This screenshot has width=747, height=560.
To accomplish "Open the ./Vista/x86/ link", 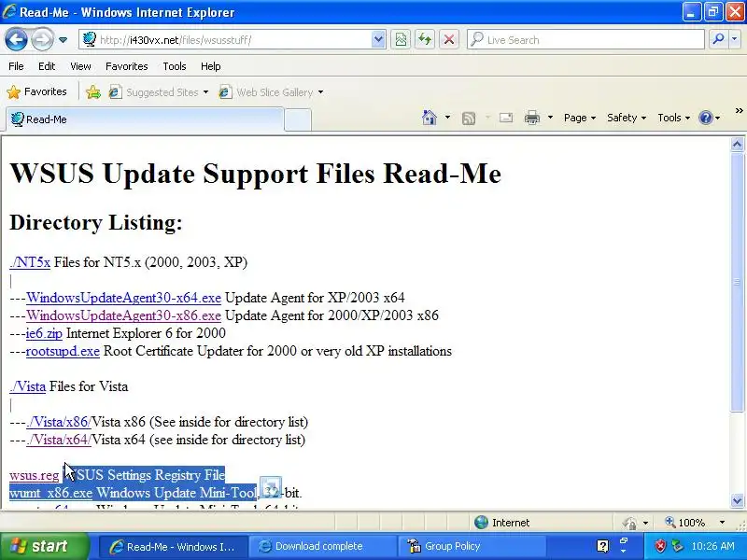I will 59,422.
